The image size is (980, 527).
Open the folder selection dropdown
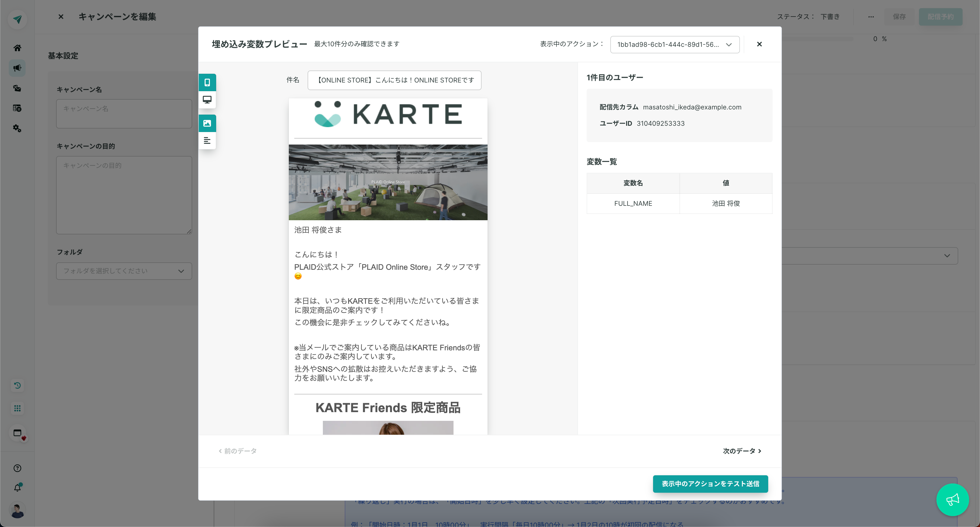pos(124,271)
